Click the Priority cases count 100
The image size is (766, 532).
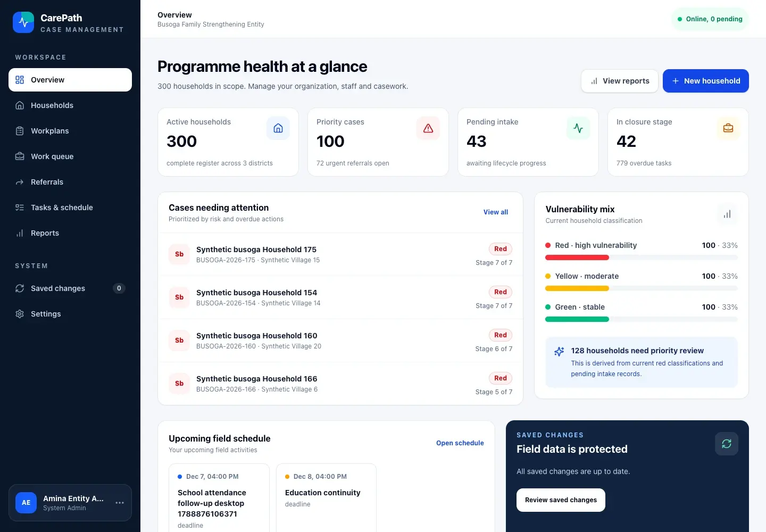click(x=330, y=142)
